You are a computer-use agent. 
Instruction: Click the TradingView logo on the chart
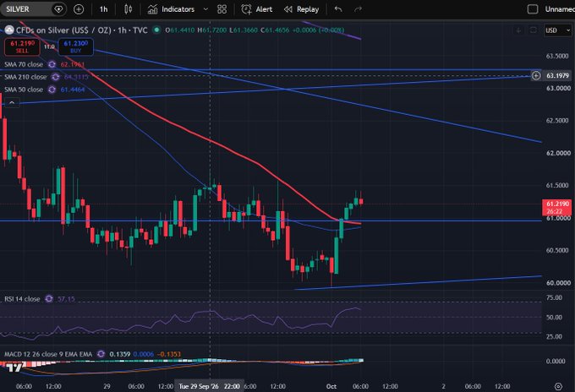[x=15, y=367]
